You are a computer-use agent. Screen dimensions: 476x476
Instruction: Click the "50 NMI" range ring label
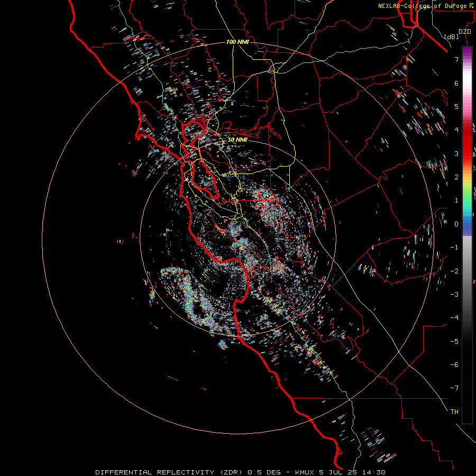tap(237, 140)
